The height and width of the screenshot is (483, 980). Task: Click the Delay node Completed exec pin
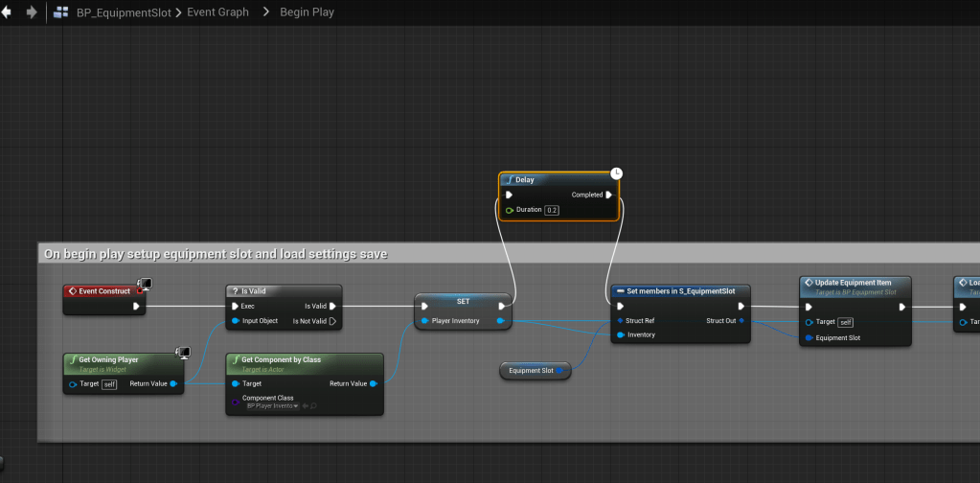click(608, 195)
